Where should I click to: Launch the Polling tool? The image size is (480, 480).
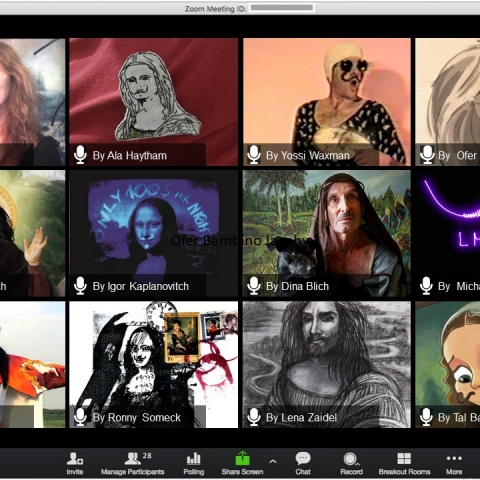(194, 463)
